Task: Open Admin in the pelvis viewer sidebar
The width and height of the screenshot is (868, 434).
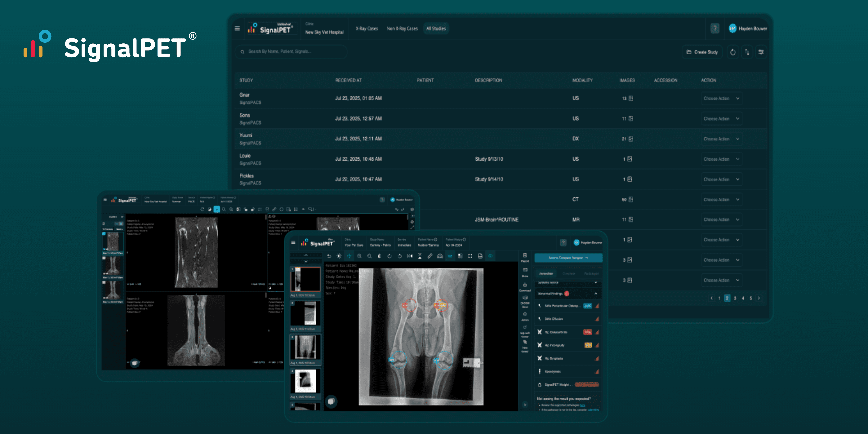Action: pyautogui.click(x=525, y=316)
